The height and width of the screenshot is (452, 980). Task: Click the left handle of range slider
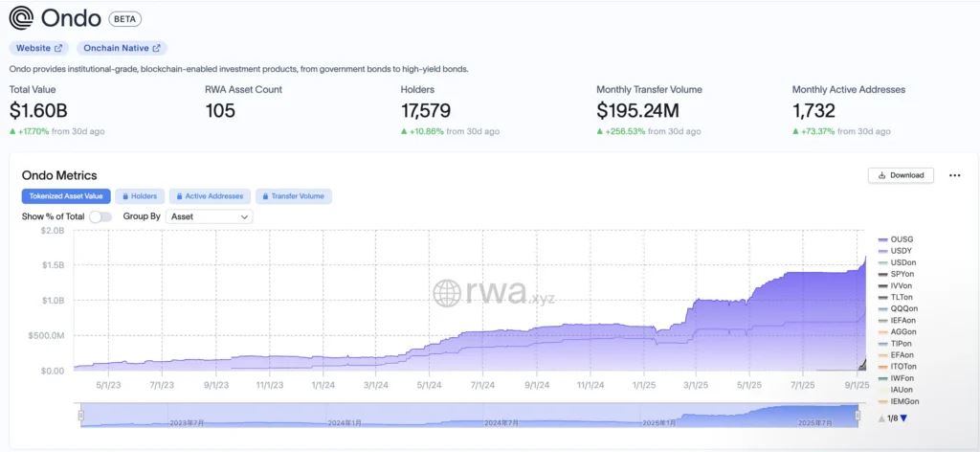(x=81, y=416)
